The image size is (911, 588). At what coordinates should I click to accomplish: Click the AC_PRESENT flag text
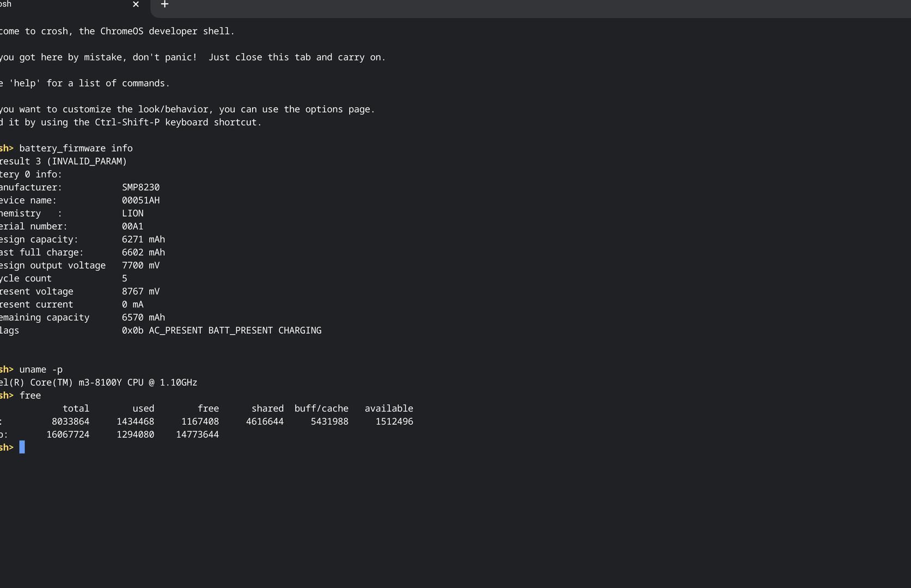[175, 330]
